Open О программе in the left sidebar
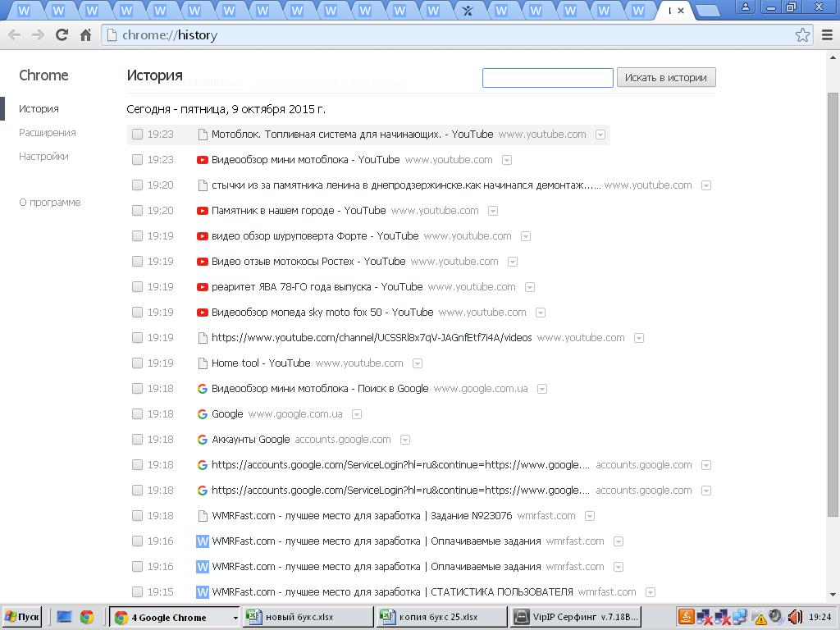 pos(50,203)
